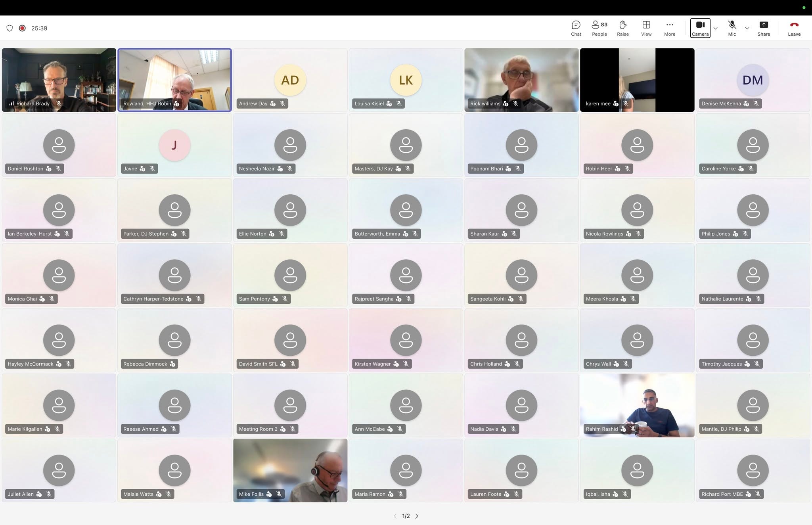Screen dimensions: 812x525
Task: Click the 25:39 meeting timer
Action: pos(39,28)
